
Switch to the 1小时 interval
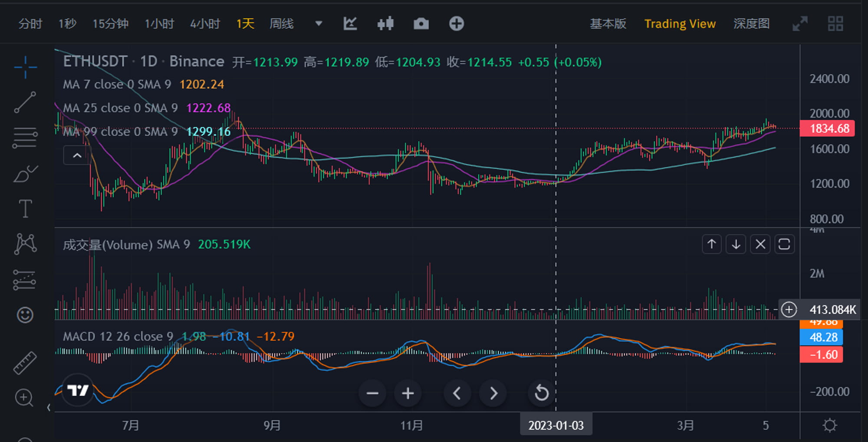point(159,23)
